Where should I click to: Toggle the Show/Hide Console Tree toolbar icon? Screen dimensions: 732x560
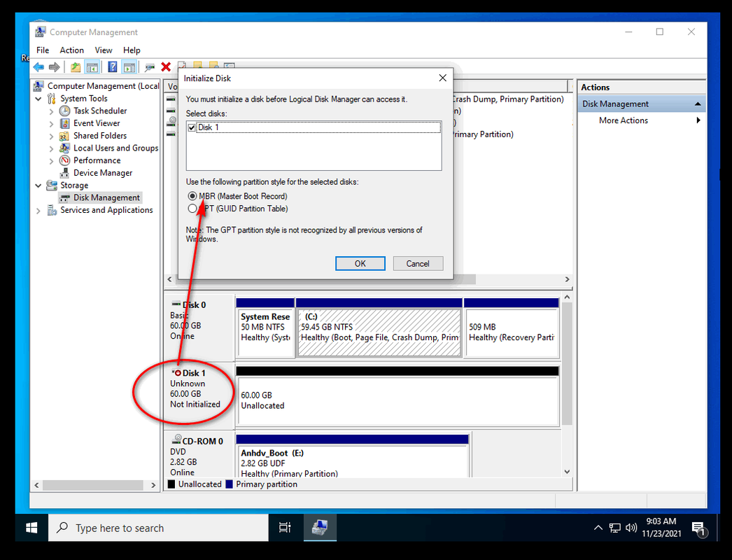pyautogui.click(x=92, y=67)
